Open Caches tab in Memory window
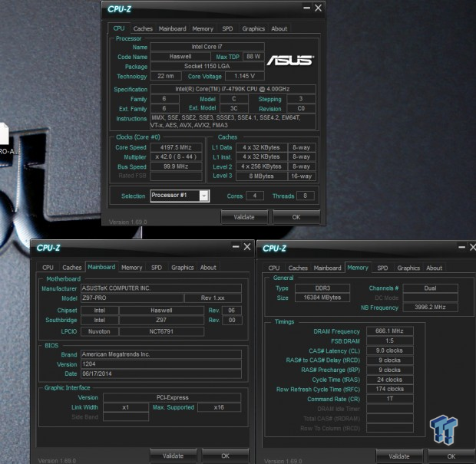This screenshot has width=476, height=464. (298, 268)
